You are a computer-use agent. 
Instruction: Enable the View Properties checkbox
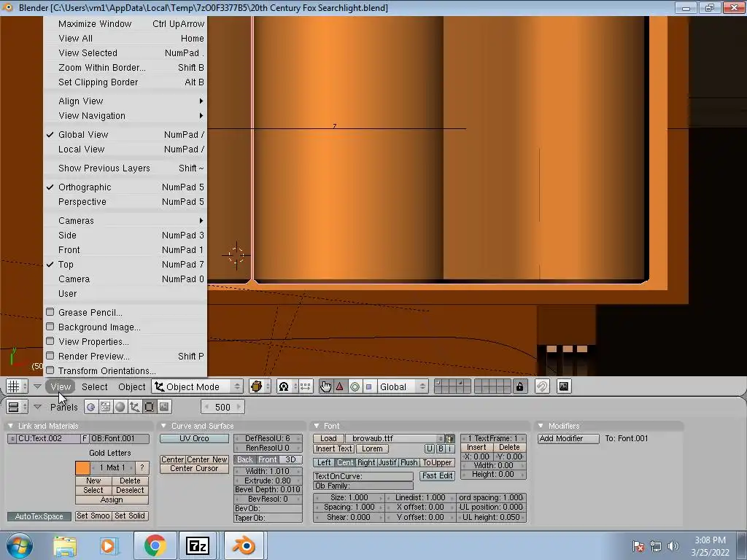50,341
